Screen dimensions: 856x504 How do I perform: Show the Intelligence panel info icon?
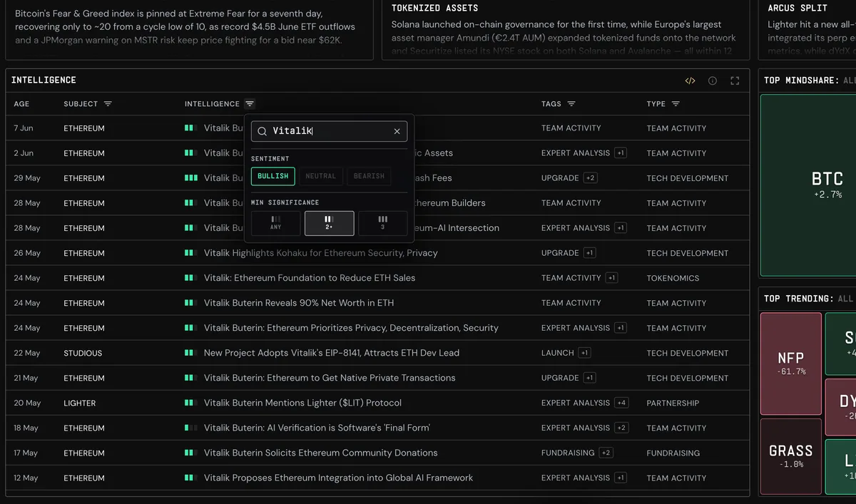click(713, 81)
